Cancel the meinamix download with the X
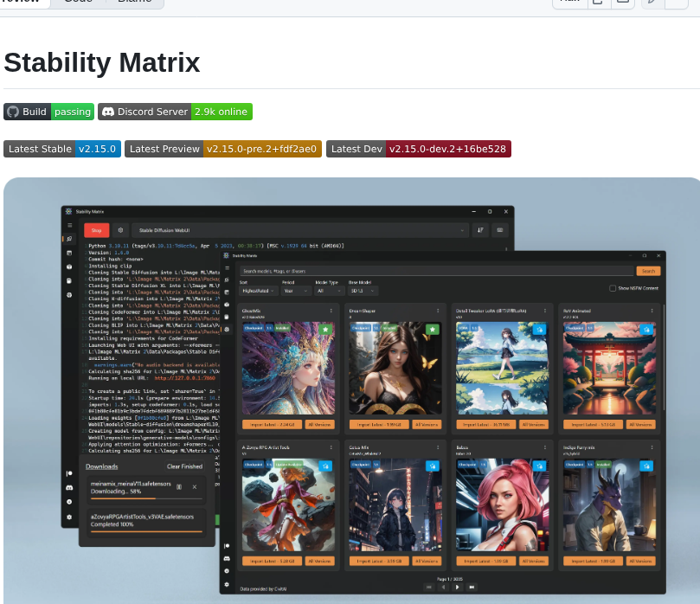Viewport: 700px width, 604px height. point(195,487)
